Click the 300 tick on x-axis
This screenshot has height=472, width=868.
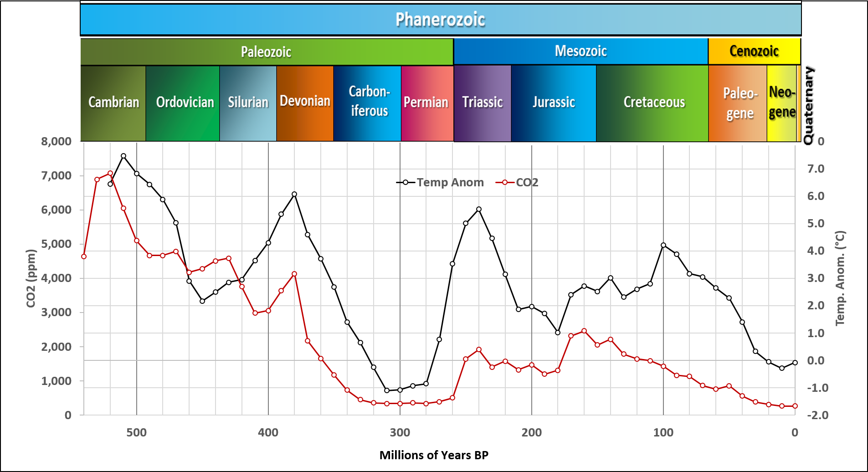coord(400,432)
